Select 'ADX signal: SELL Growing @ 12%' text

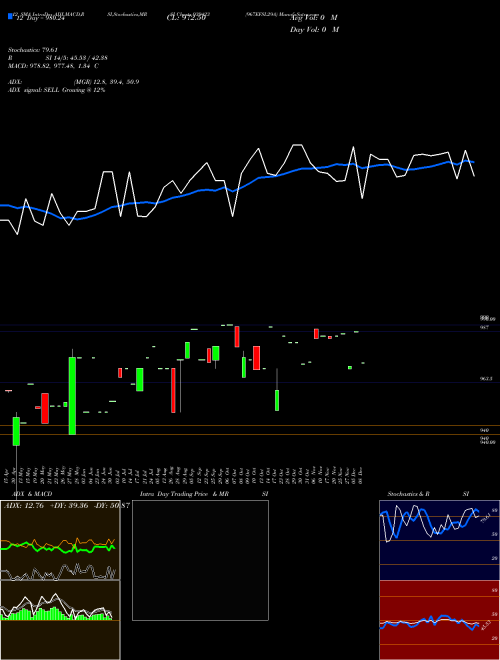[x=56, y=90]
